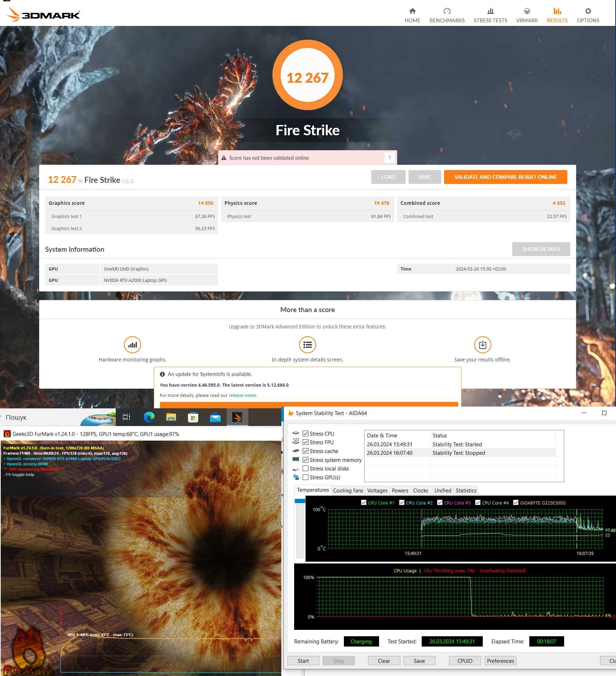Viewport: 616px width, 676px height.
Task: Click LOAD button in 3DMark results
Action: (x=388, y=177)
